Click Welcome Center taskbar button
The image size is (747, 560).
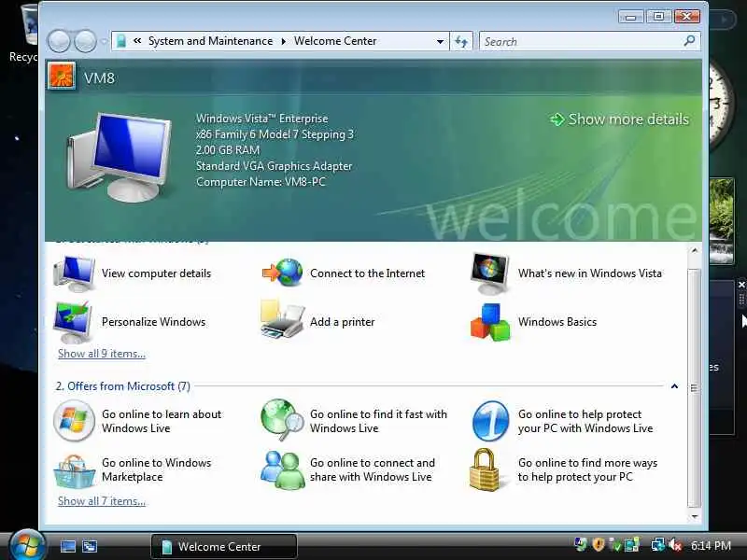pos(224,546)
